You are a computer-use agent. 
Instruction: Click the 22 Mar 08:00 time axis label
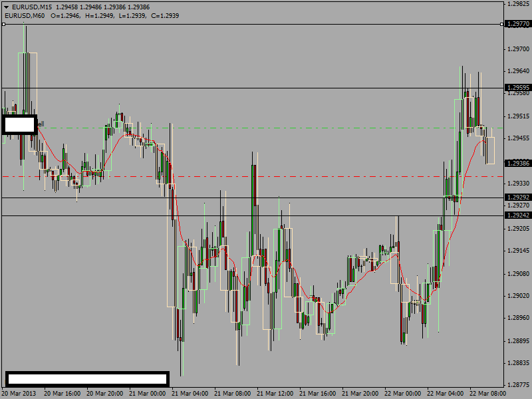point(487,394)
